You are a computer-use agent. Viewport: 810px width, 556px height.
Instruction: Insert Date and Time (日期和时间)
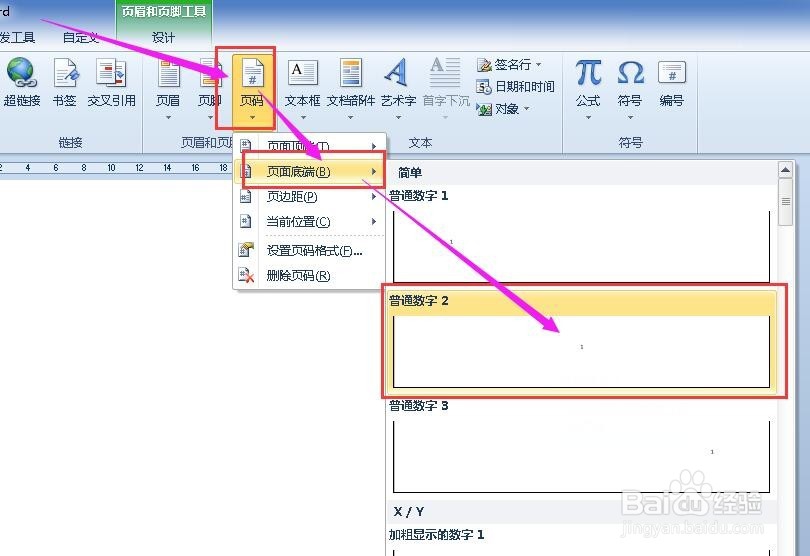pos(515,87)
